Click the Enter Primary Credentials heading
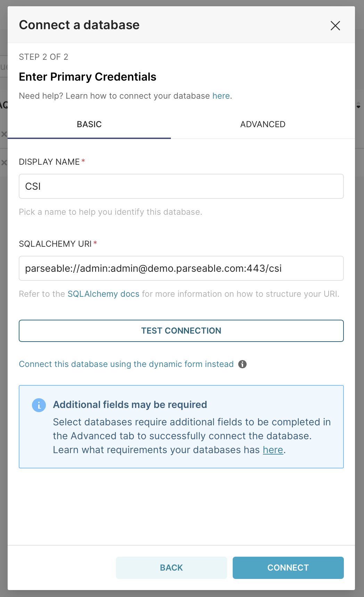The image size is (364, 597). (x=88, y=77)
